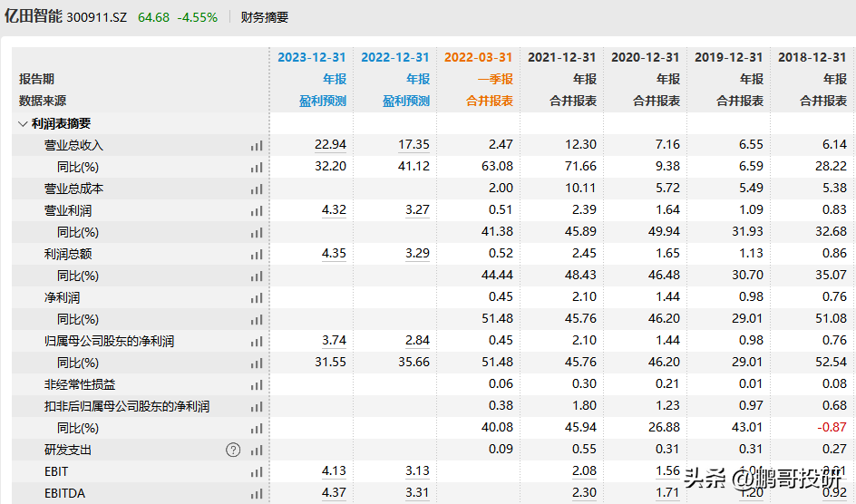Click the 2020 total cost value 5.72

[x=667, y=189]
